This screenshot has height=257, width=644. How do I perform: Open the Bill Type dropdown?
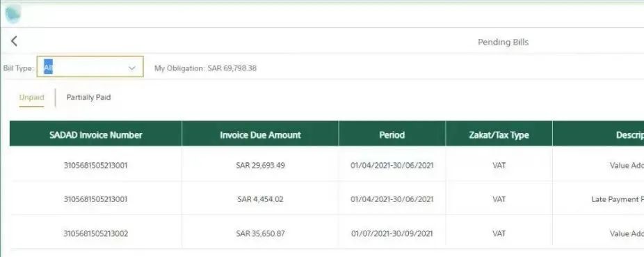point(90,67)
